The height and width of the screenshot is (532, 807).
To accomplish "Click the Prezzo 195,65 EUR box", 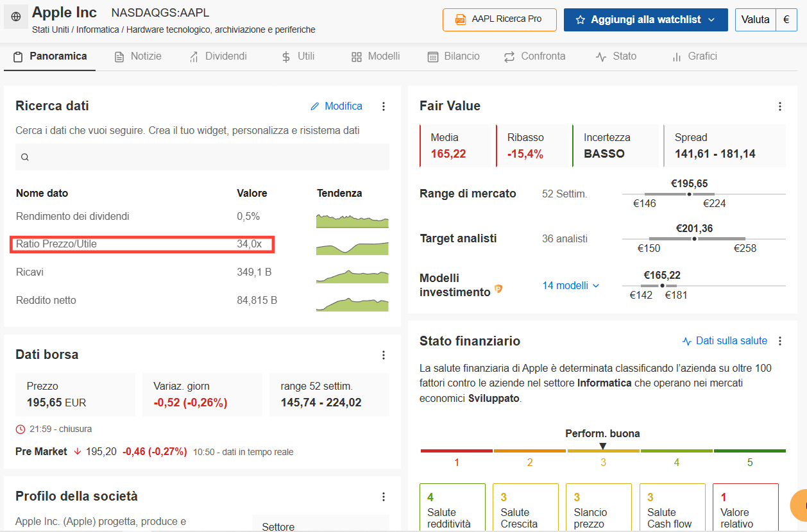I will coord(76,395).
